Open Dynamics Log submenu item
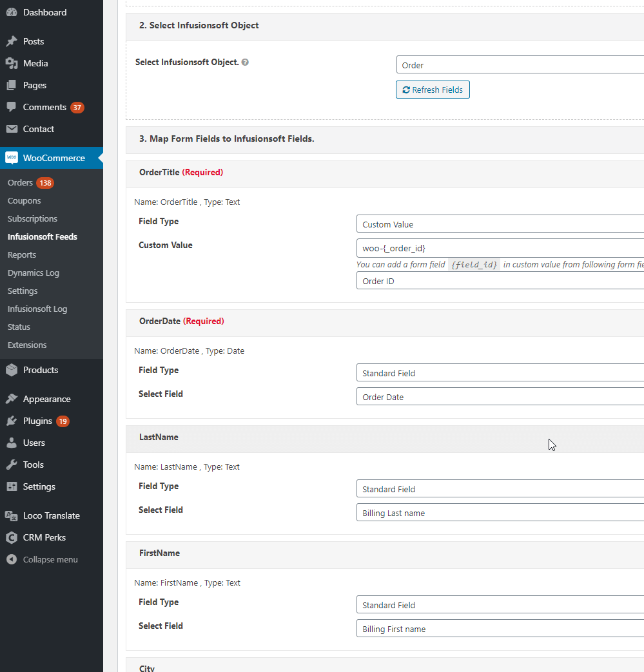This screenshot has height=672, width=644. 34,273
